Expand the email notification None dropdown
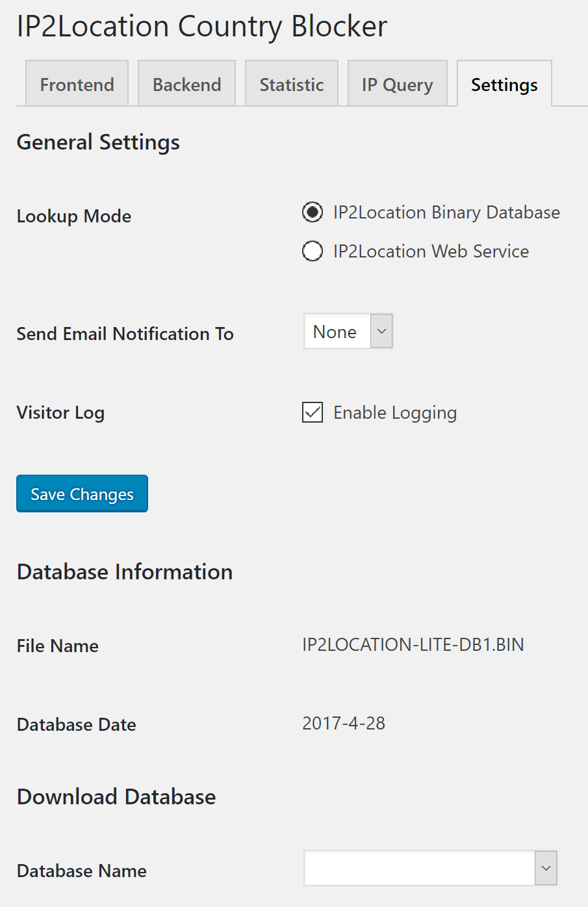This screenshot has height=907, width=588. (348, 332)
